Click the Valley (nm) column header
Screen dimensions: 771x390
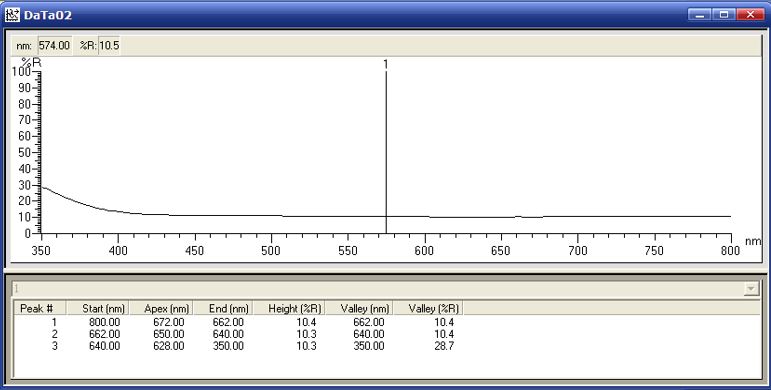pyautogui.click(x=359, y=308)
